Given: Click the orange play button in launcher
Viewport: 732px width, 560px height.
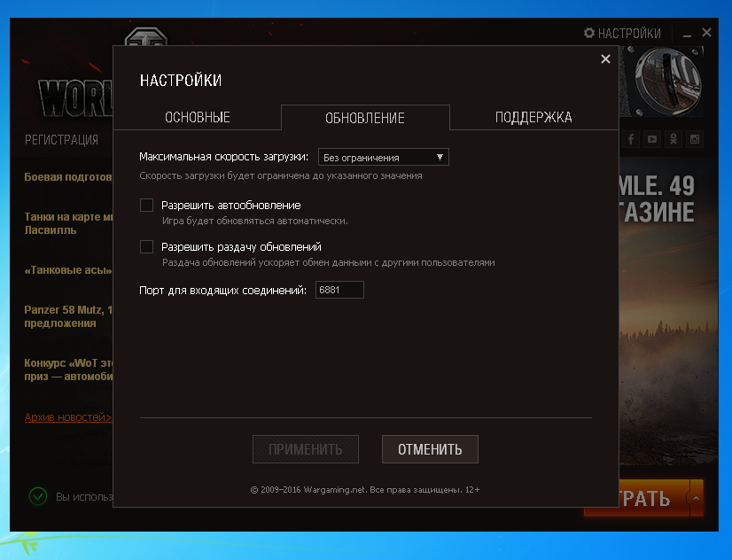Looking at the screenshot, I should point(654,498).
